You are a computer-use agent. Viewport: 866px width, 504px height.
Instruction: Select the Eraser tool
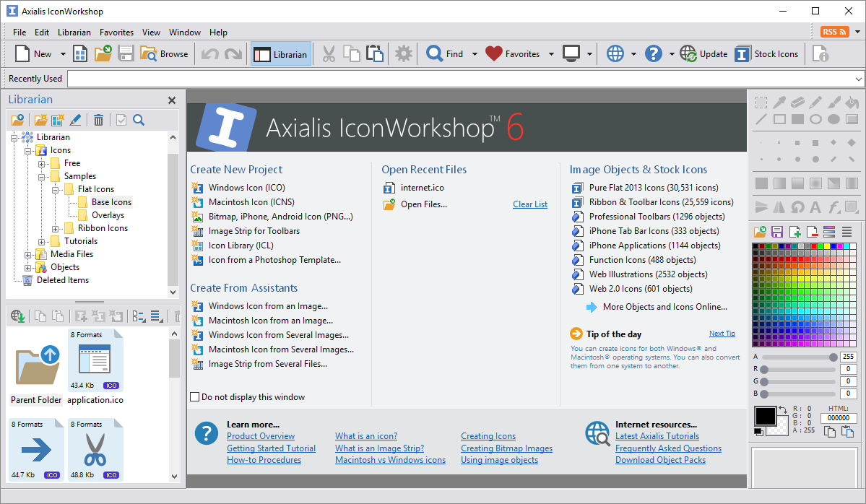[x=798, y=103]
